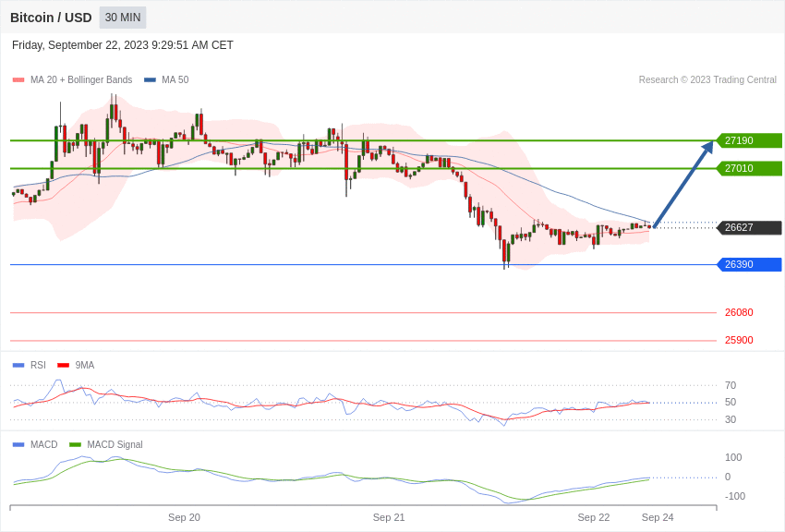
Task: Select the RSI legend swatch
Action: coord(18,366)
